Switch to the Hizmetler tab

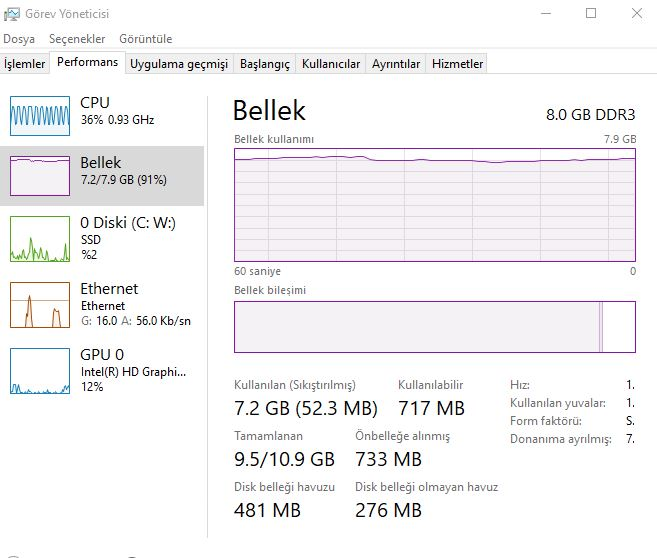click(x=457, y=64)
